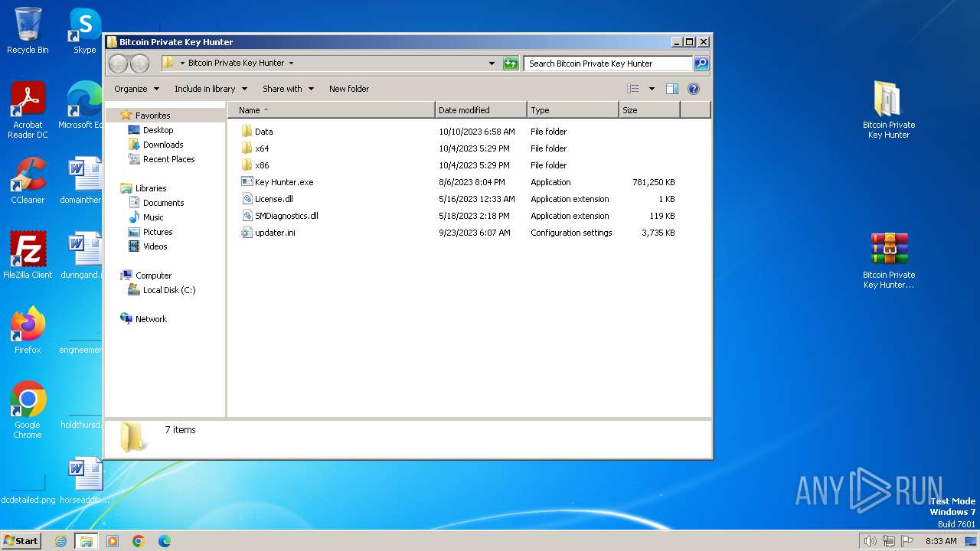Click New folder button
980x551 pixels.
tap(349, 89)
